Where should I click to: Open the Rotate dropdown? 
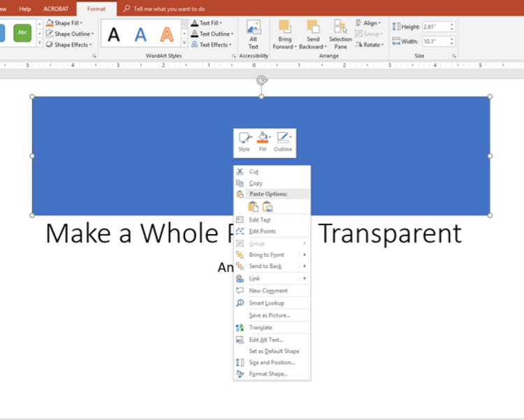point(370,45)
